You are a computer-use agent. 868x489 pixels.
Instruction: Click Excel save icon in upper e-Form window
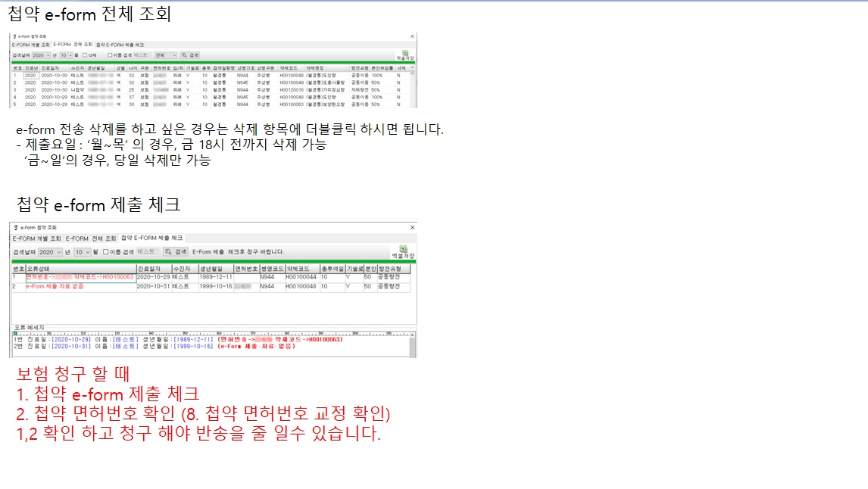point(404,55)
